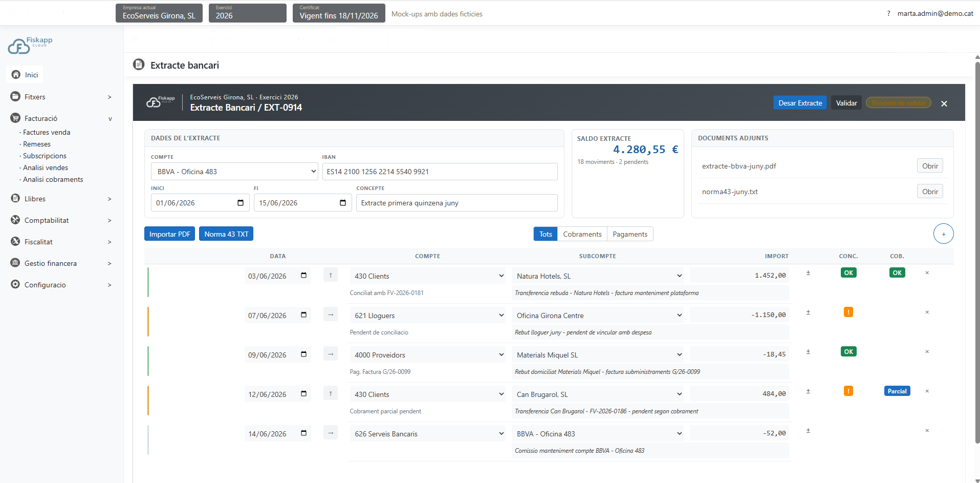Click the Fitxers sidebar icon
Viewport: 980px width, 483px height.
point(15,96)
